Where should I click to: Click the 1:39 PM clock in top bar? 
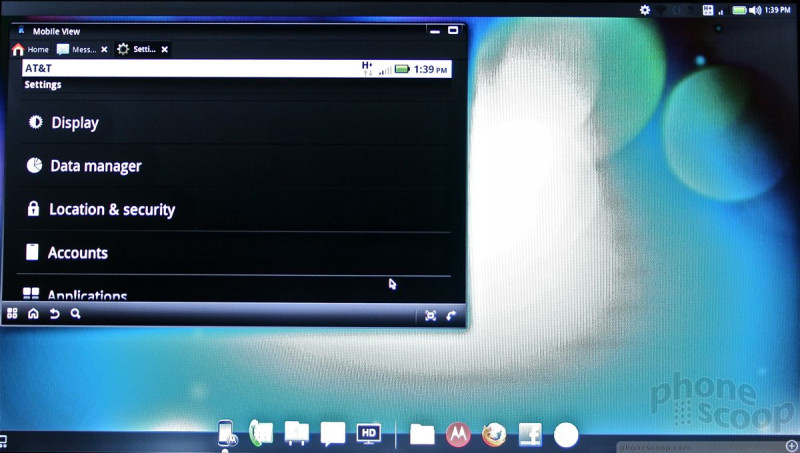(778, 10)
